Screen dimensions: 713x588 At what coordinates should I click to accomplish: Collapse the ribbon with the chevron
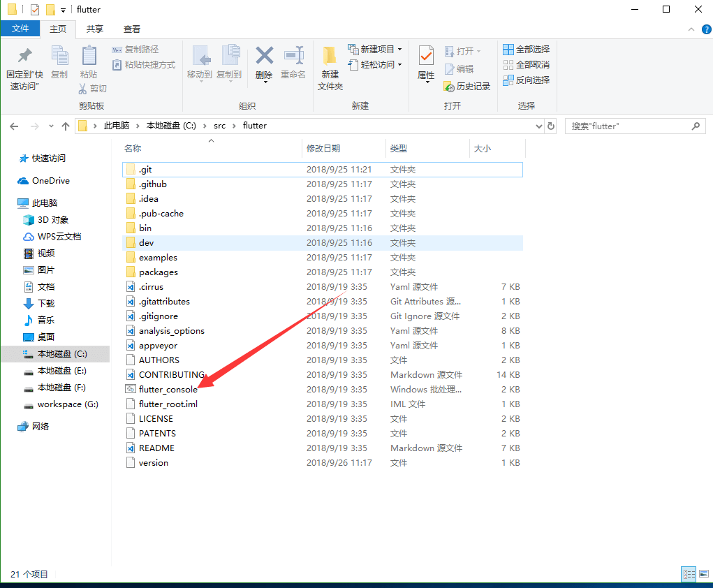pos(691,29)
